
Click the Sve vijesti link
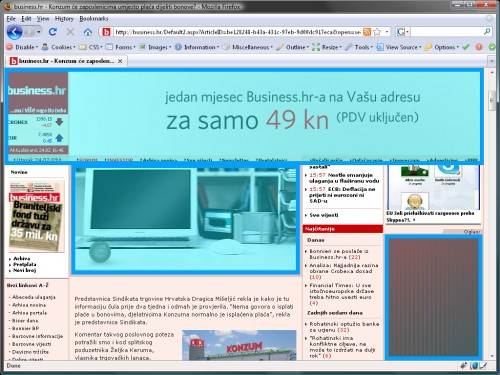[324, 215]
